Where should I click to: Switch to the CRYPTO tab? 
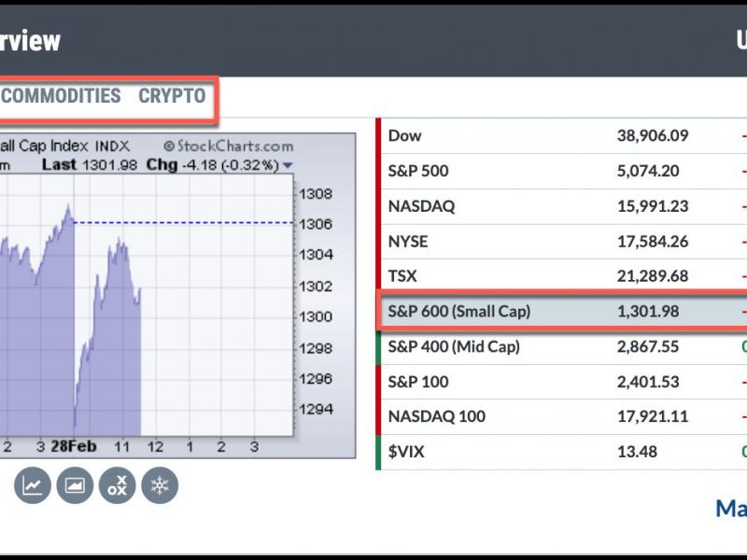coord(172,96)
